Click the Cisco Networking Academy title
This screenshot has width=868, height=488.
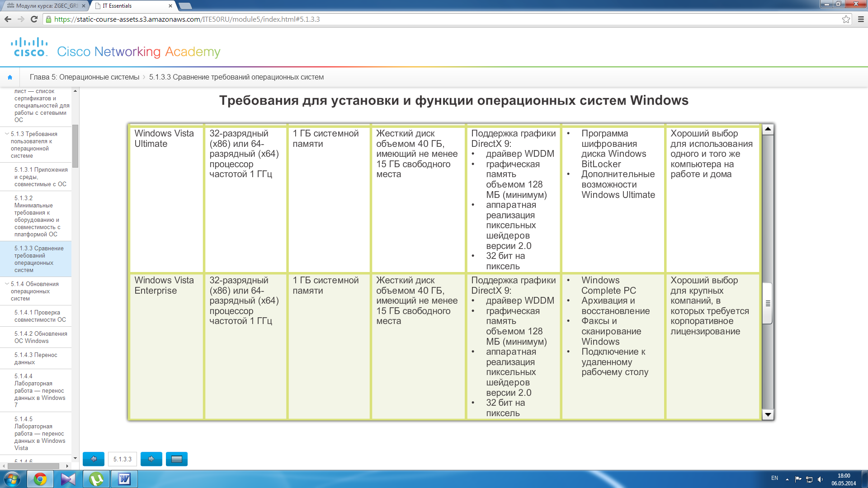coord(139,52)
